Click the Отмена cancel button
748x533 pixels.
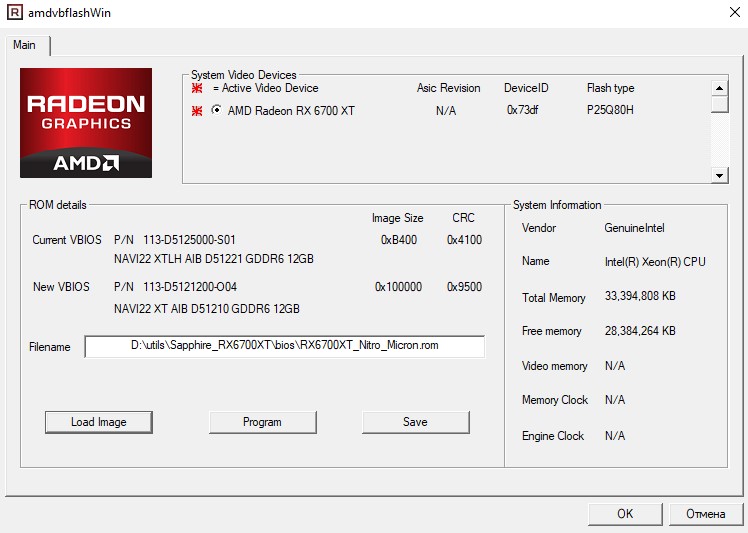click(x=706, y=514)
